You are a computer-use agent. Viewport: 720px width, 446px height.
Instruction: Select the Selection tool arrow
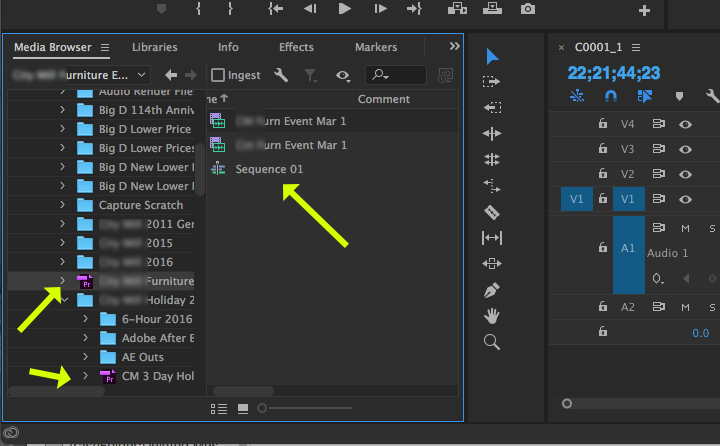pos(492,56)
